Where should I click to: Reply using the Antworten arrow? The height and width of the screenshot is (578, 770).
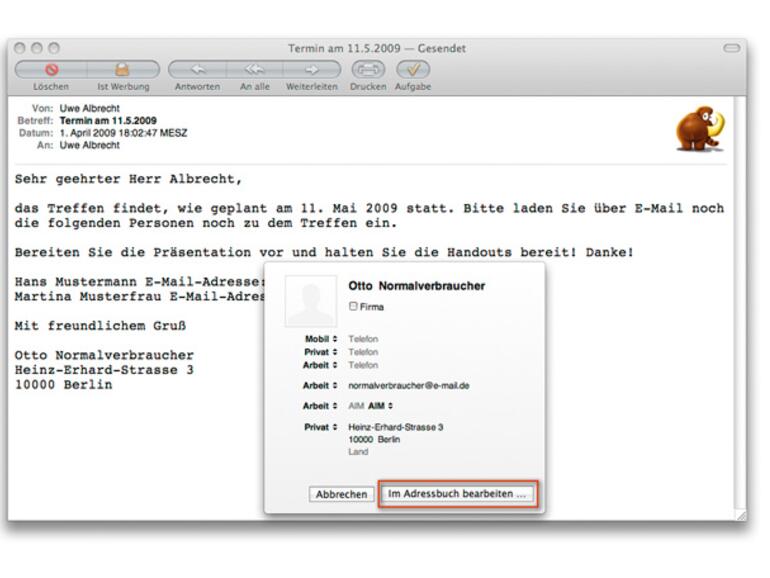[x=198, y=69]
